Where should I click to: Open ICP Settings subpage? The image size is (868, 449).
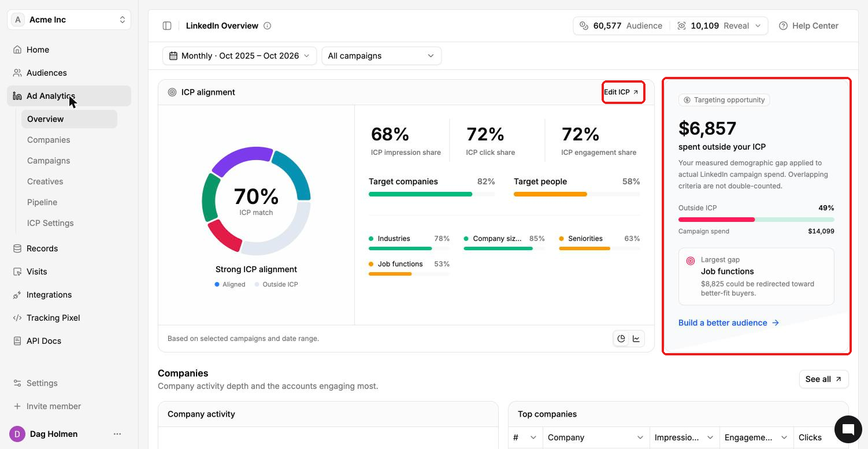pos(69,223)
